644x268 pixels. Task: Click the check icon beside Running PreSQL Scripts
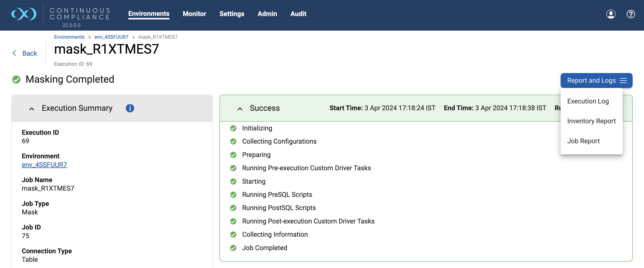coord(233,195)
